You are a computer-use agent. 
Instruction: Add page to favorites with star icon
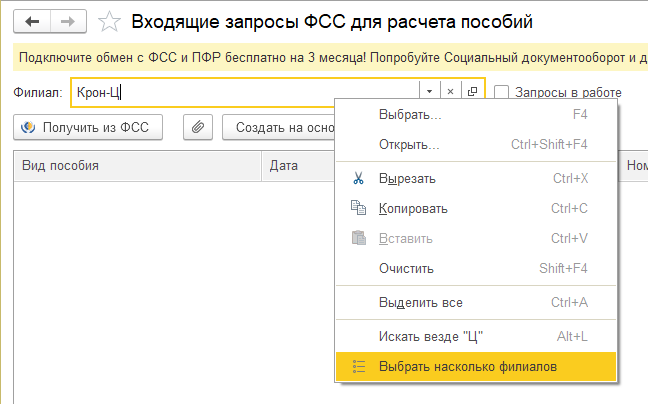click(x=111, y=20)
